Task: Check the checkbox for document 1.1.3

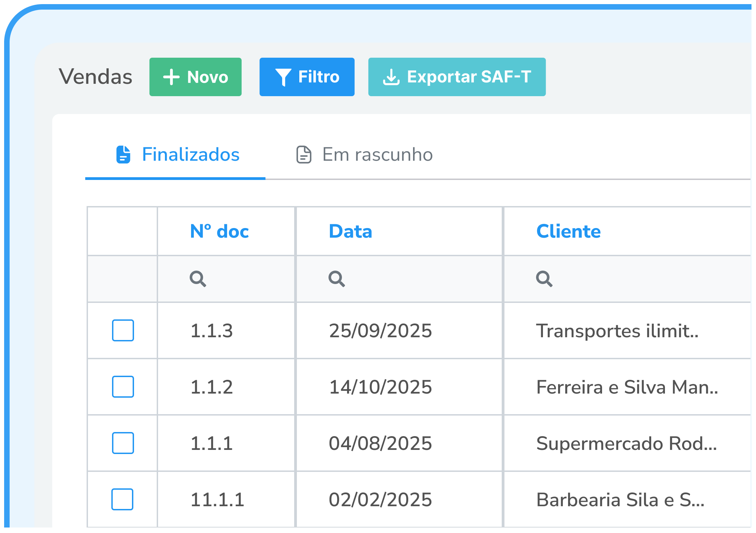Action: (x=123, y=331)
